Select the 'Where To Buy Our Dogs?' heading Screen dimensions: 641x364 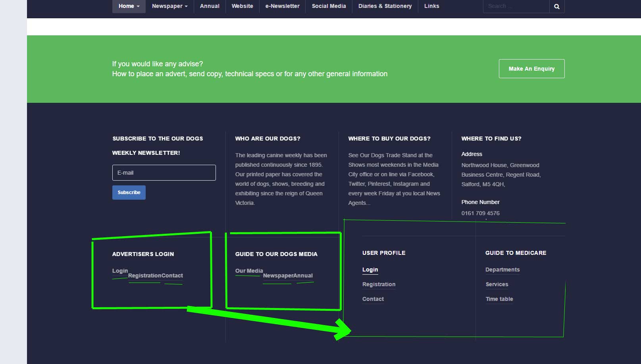389,139
